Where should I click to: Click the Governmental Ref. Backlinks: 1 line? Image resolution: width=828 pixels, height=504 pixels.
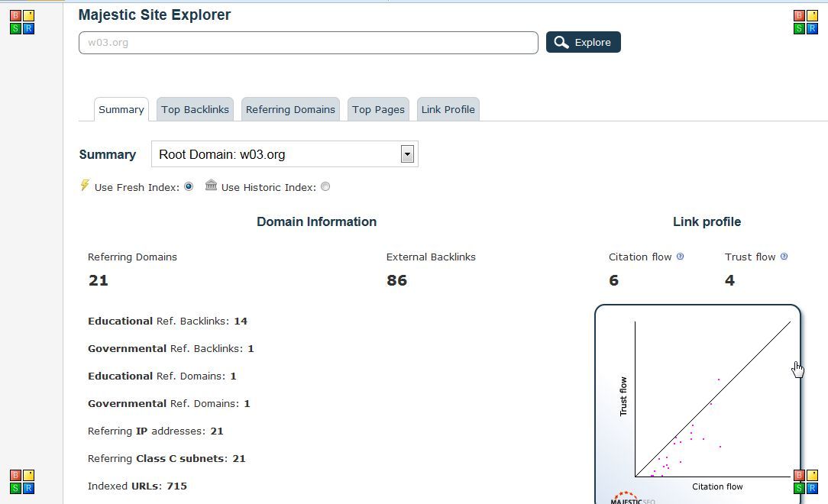point(170,348)
